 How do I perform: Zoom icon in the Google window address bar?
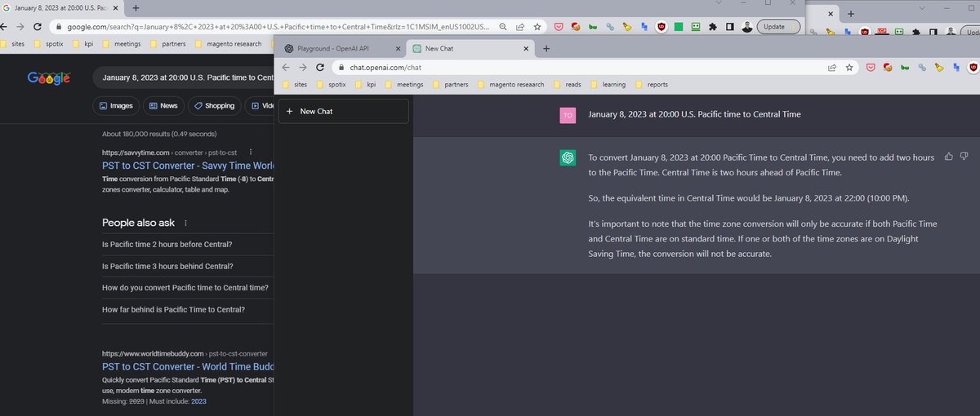point(501,27)
